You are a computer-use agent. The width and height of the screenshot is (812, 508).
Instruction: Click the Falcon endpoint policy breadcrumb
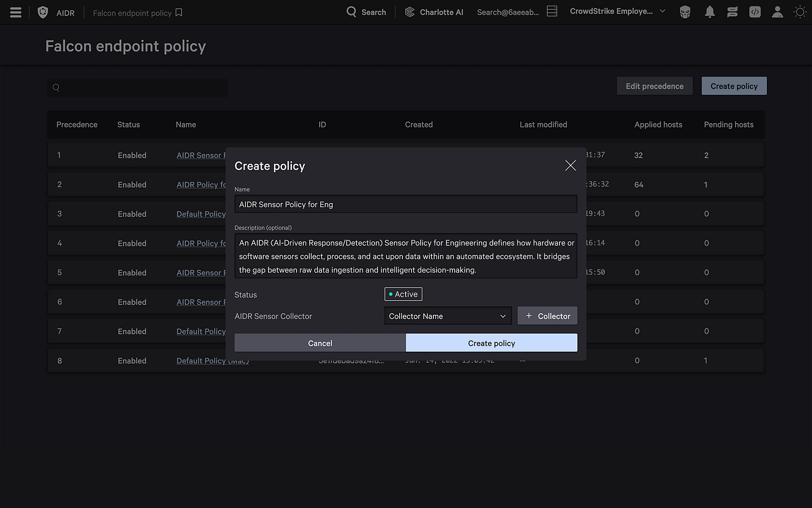pyautogui.click(x=132, y=13)
